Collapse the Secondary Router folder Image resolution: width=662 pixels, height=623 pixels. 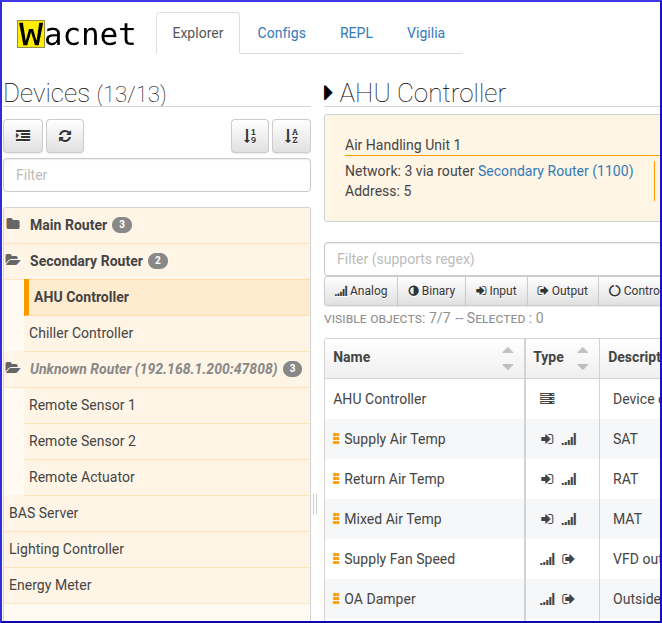(x=14, y=261)
